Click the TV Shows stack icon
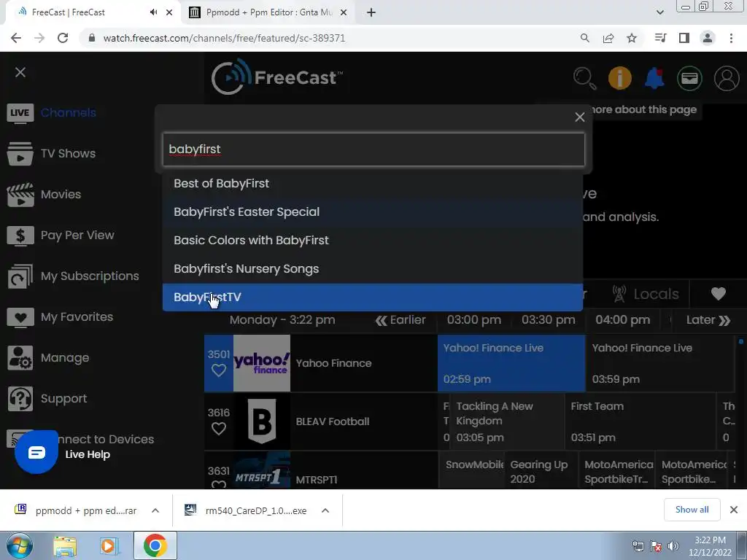The height and width of the screenshot is (560, 747). (20, 154)
